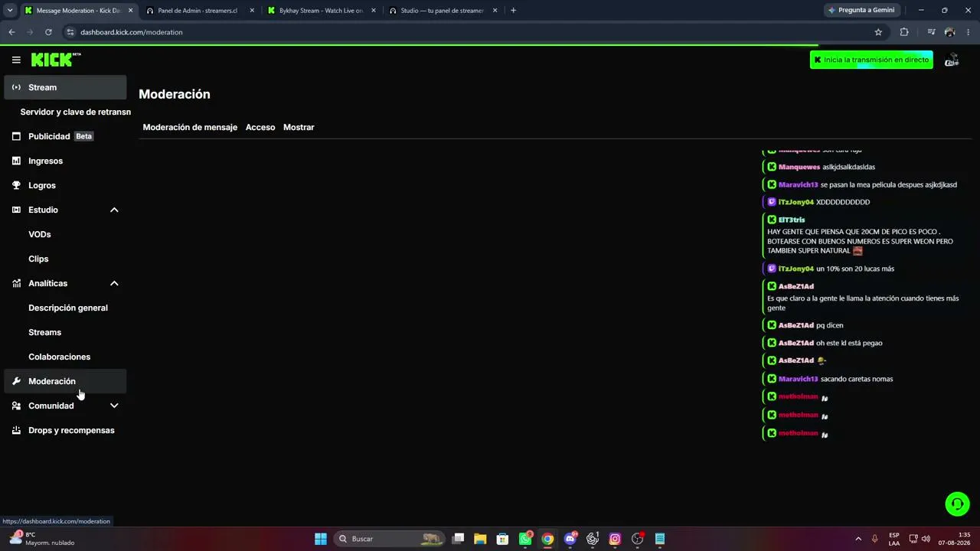980x551 pixels.
Task: Open Microsoft Store from the taskbar
Action: (502, 539)
